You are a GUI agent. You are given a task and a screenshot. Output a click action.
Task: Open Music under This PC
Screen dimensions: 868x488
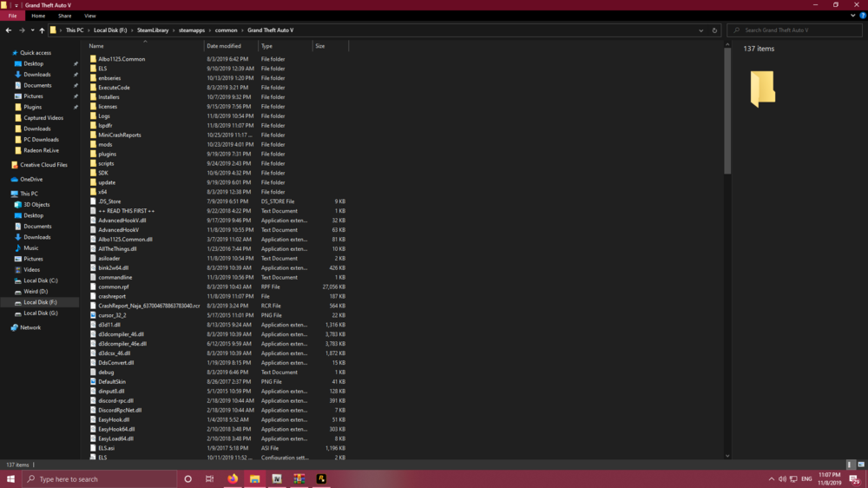click(31, 248)
